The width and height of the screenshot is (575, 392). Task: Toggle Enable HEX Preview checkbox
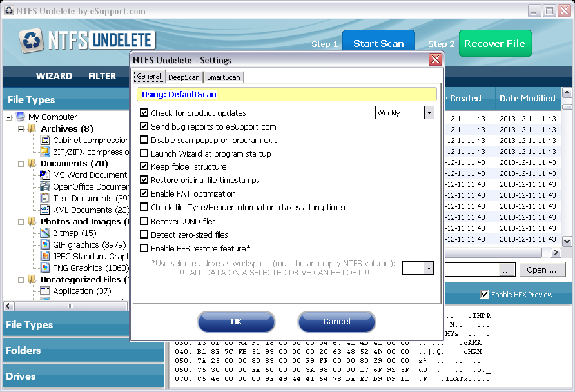coord(484,295)
